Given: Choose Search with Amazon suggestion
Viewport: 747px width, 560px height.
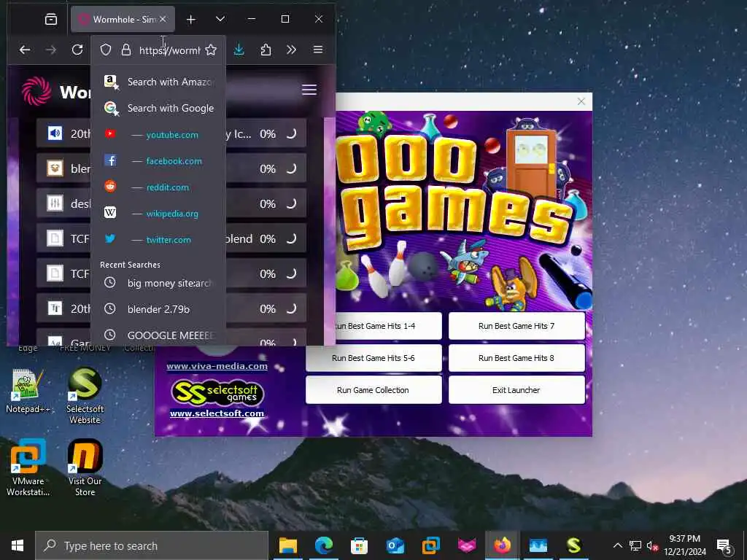Looking at the screenshot, I should (158, 82).
